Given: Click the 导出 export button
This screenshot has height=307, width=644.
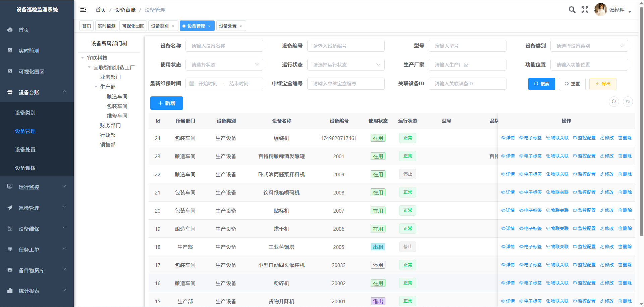Looking at the screenshot, I should point(603,84).
